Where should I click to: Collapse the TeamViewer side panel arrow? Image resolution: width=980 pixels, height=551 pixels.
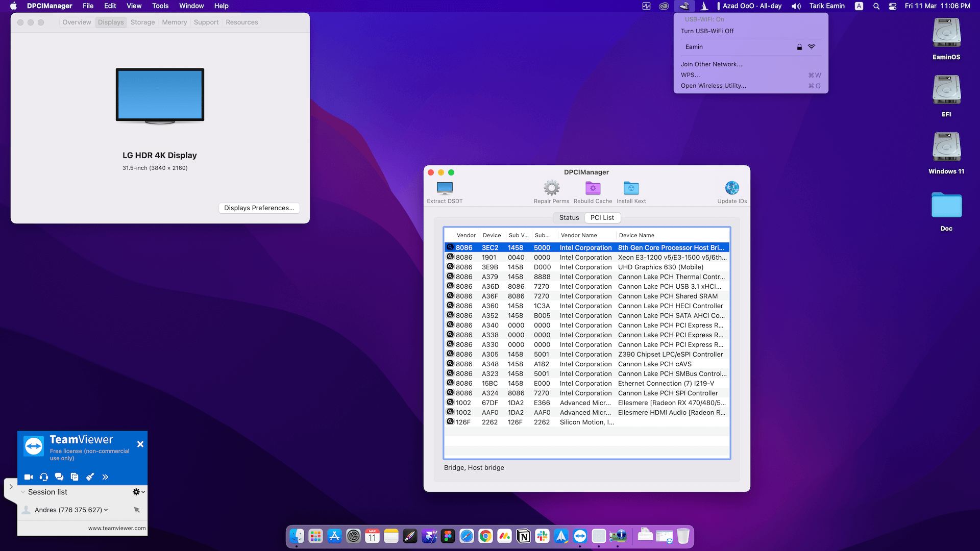click(11, 487)
